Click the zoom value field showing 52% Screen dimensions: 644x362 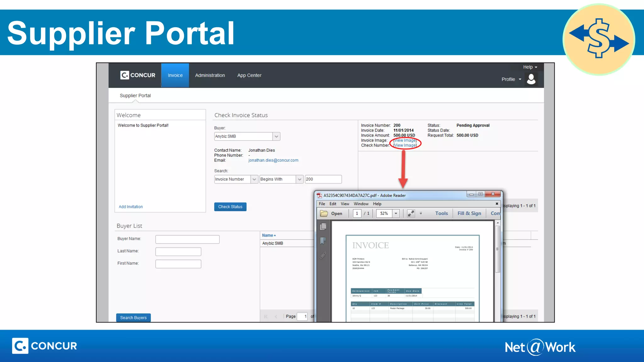pos(384,213)
